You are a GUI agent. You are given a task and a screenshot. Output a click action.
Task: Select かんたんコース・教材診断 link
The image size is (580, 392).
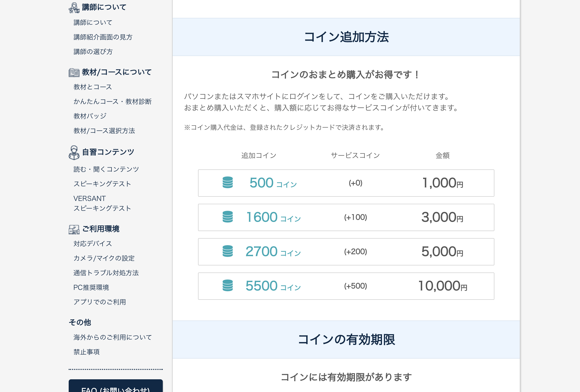[x=113, y=102]
